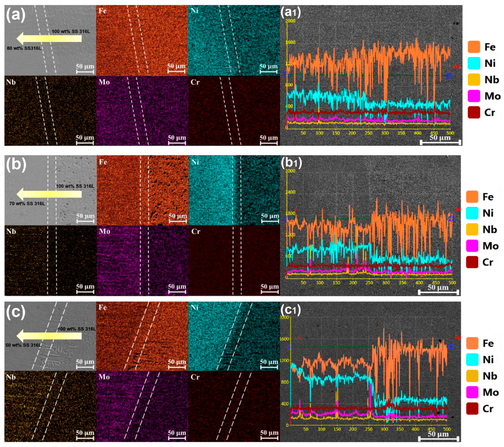Select the right blue circle marker in (a1)

(x=449, y=76)
